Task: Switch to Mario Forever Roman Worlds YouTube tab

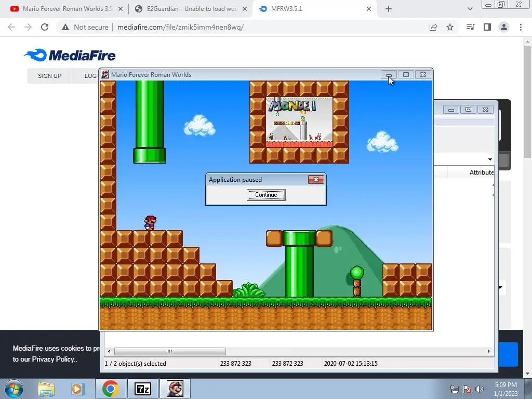Action: coord(68,9)
